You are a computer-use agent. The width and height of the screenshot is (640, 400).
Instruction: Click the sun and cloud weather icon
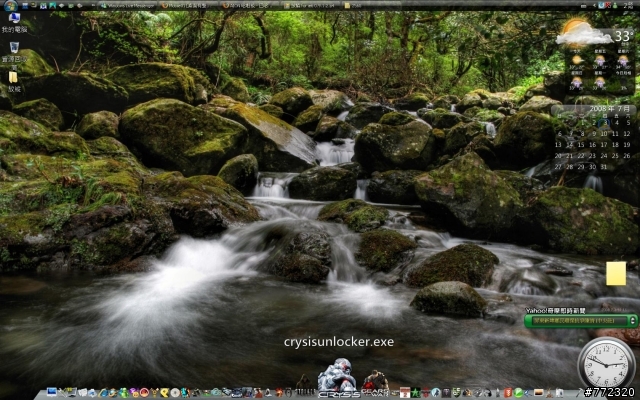(x=583, y=33)
